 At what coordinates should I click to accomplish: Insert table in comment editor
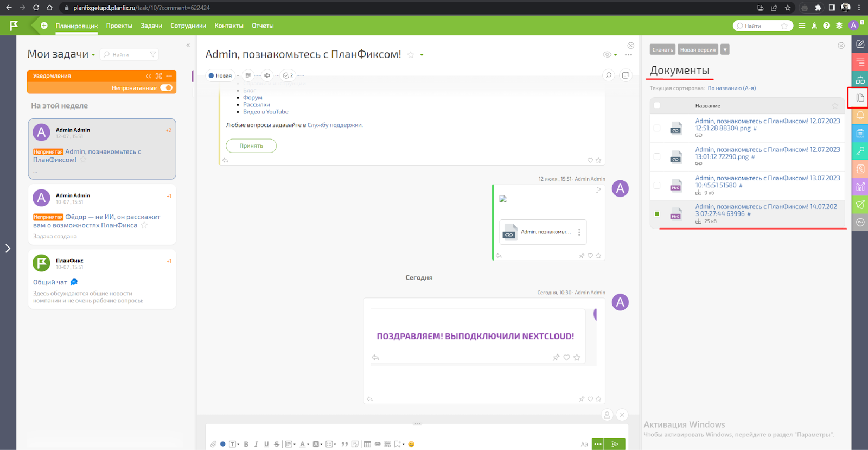(367, 444)
